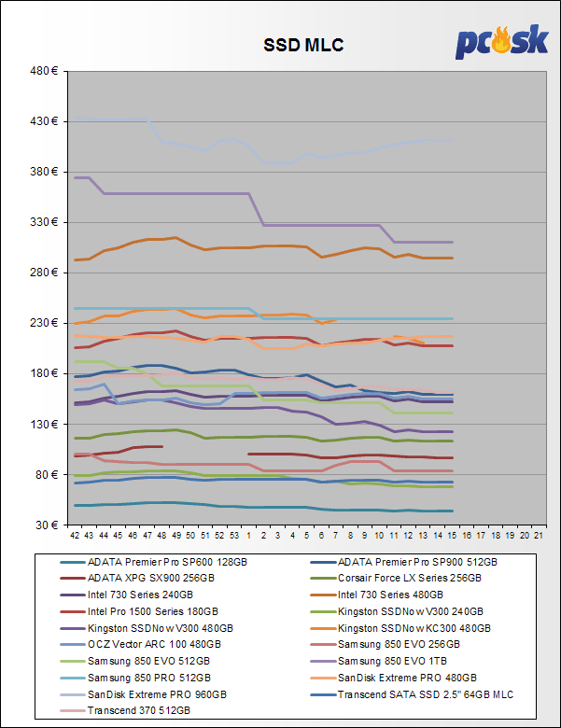Click the cyan swatch for Samsung 850 PRO 512GB
Image resolution: width=561 pixels, height=728 pixels.
click(x=73, y=679)
